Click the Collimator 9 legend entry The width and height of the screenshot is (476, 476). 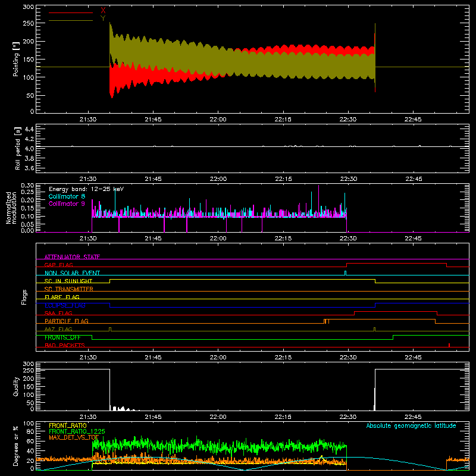coord(67,203)
